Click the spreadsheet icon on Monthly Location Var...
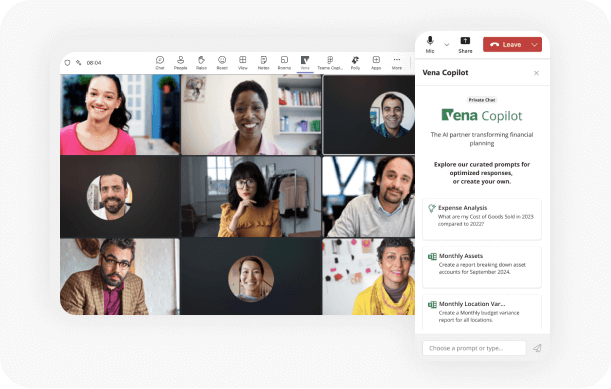Screen dimensions: 611x389 [x=432, y=304]
